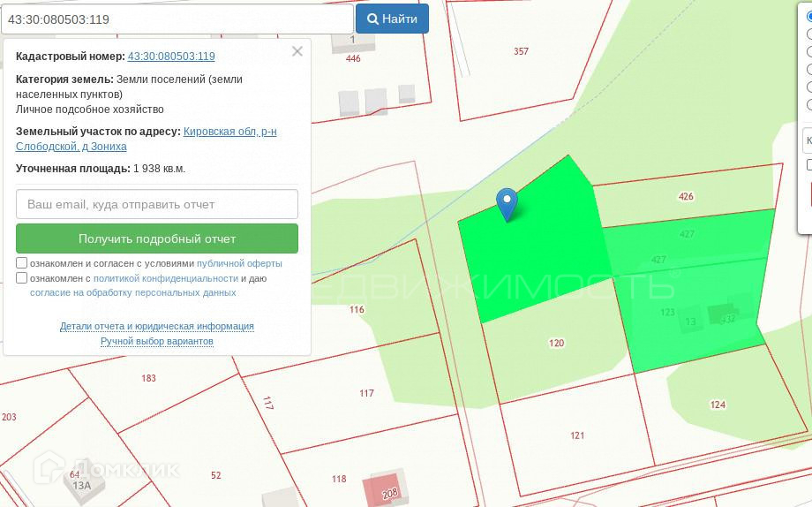Click the email input for the report

(157, 204)
